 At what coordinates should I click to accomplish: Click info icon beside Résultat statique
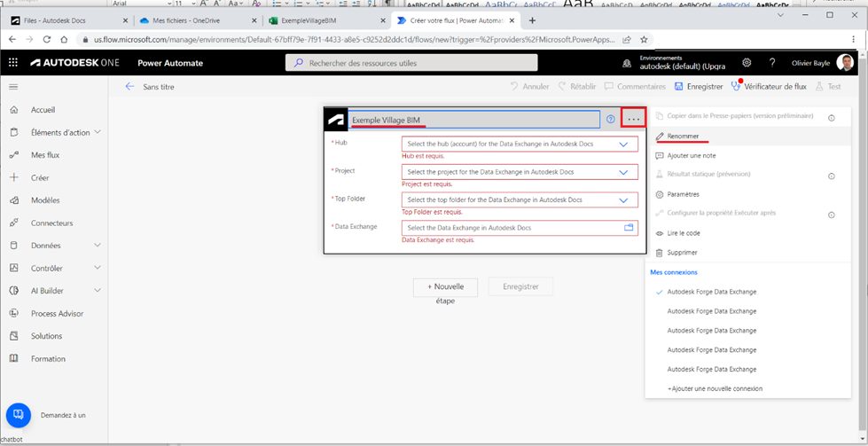click(832, 176)
